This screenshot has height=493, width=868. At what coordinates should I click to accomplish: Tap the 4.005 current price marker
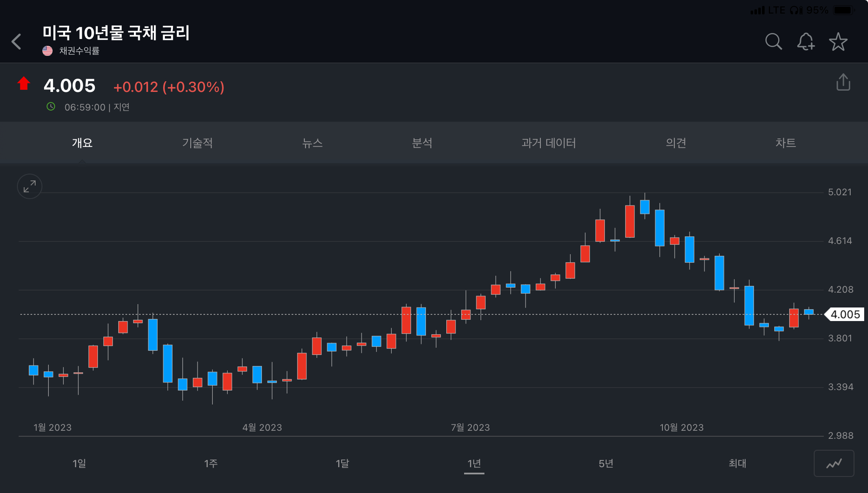tap(844, 314)
